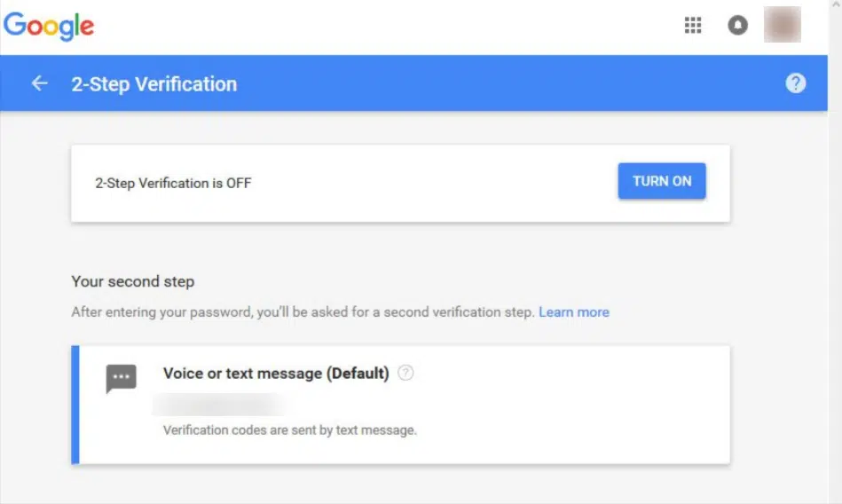Screen dimensions: 842x504
Task: Click the blue accent bar on the message card
Action: [x=75, y=405]
